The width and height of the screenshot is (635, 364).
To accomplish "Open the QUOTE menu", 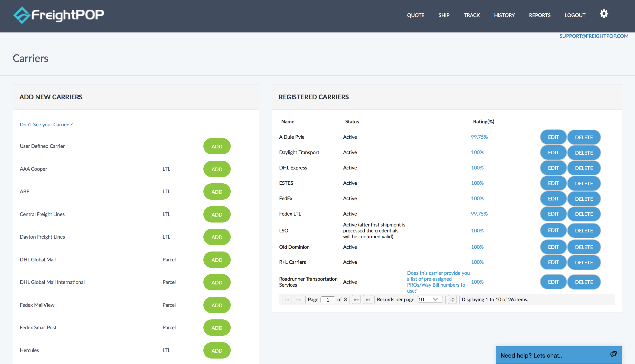I will (x=415, y=15).
